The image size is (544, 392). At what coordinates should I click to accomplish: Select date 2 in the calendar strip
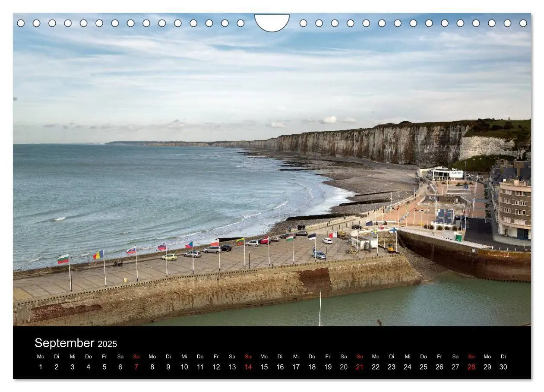point(57,367)
